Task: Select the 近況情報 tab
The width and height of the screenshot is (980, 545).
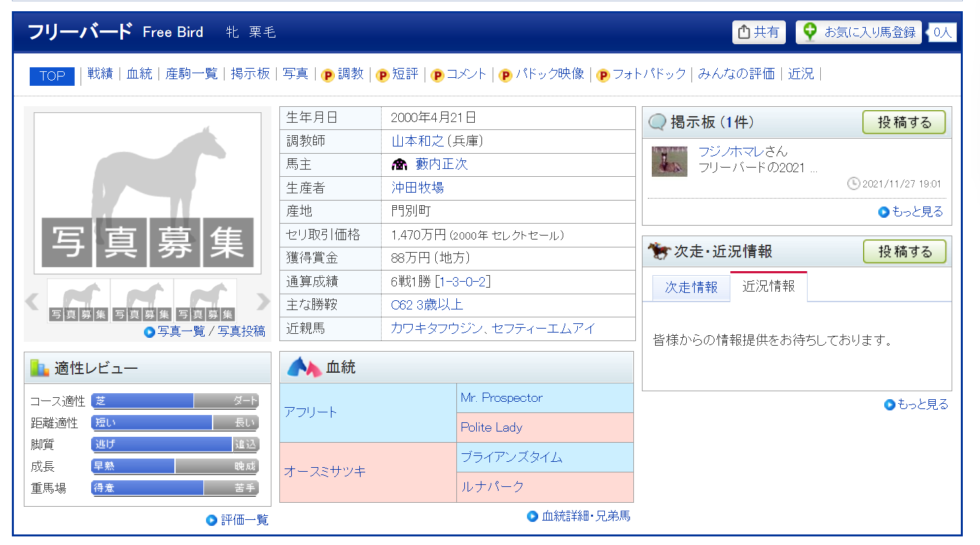Action: 768,286
